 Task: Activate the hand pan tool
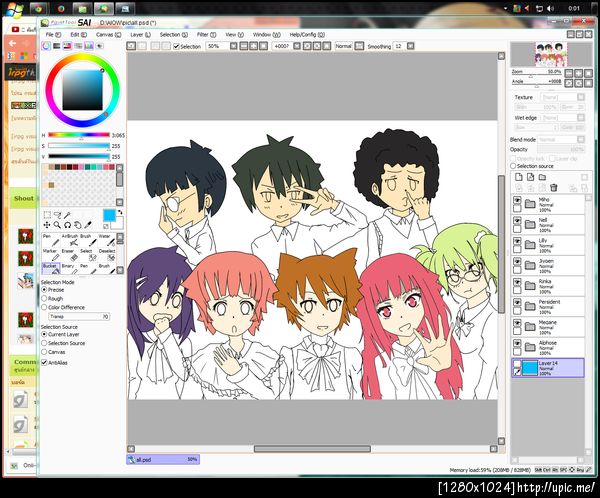78,225
